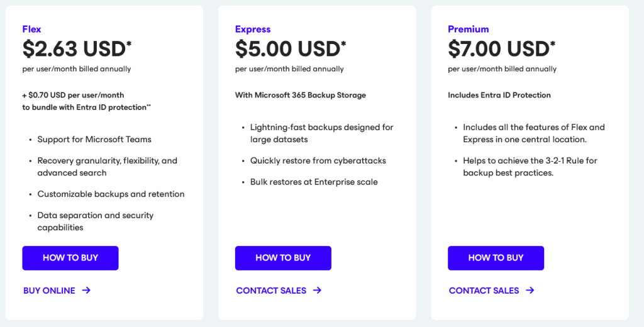The image size is (644, 327).
Task: Click the Includes Entra ID Protection text
Action: [499, 96]
